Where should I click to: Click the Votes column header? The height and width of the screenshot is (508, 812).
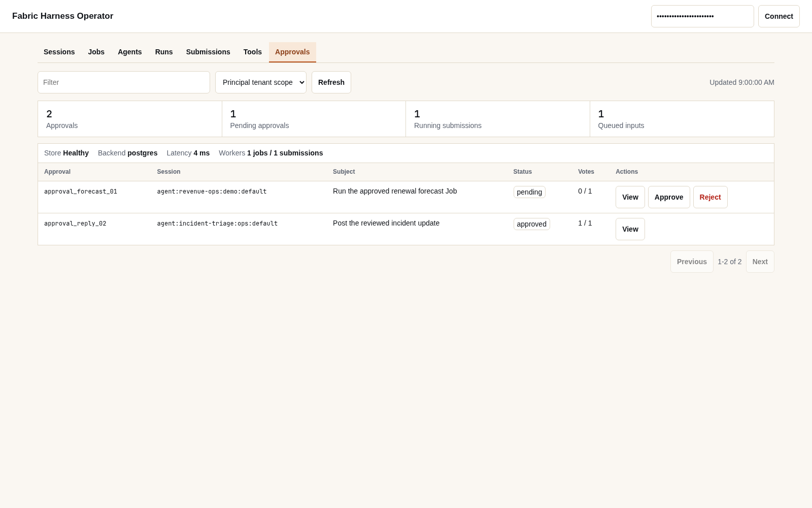point(586,172)
